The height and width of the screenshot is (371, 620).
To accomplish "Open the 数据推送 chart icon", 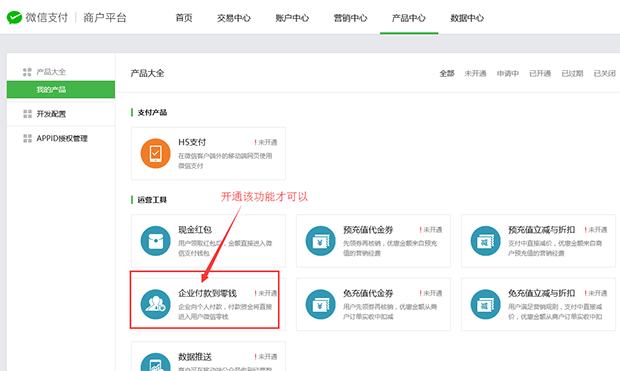I will pos(155,362).
